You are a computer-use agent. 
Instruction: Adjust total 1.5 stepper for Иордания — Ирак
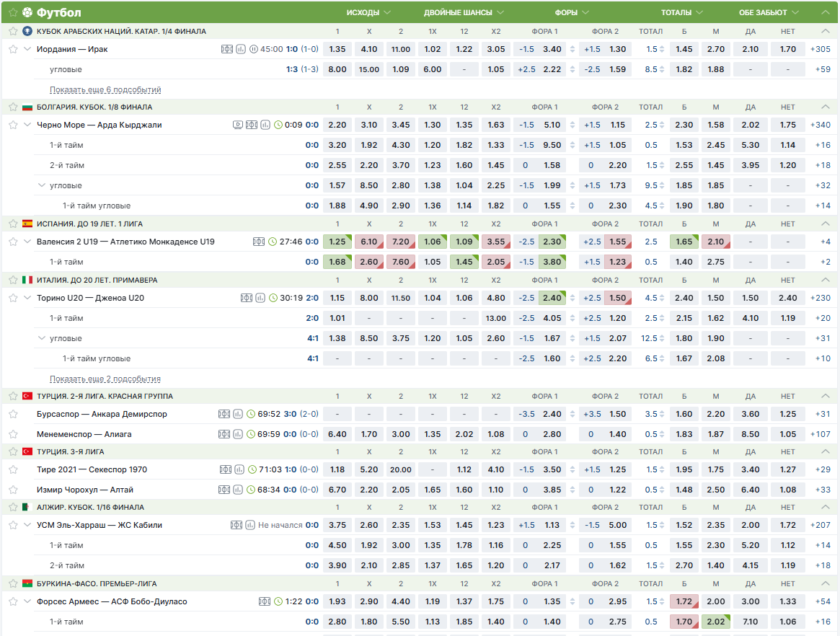click(x=663, y=50)
